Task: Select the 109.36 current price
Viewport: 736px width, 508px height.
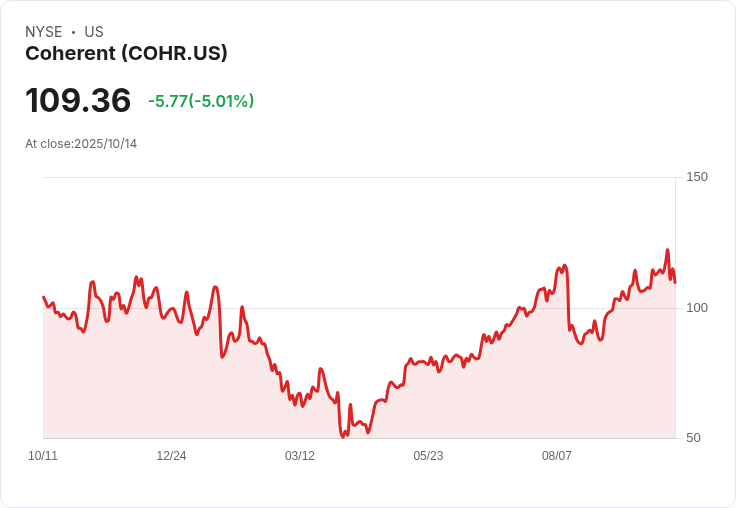Action: click(78, 100)
